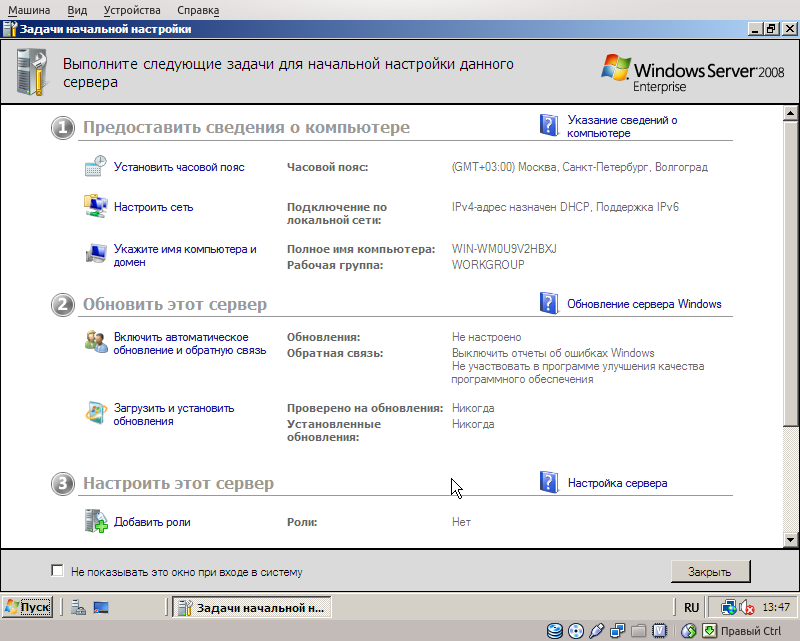
Task: Click the RU language indicator
Action: point(691,606)
